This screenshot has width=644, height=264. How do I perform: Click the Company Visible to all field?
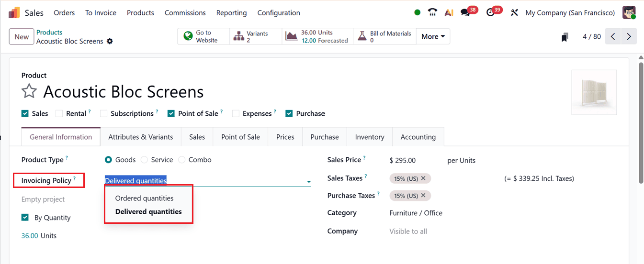click(408, 231)
